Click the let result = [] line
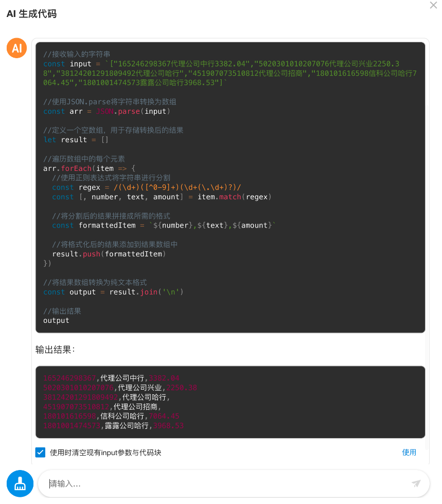This screenshot has height=504, width=442. pyautogui.click(x=76, y=140)
